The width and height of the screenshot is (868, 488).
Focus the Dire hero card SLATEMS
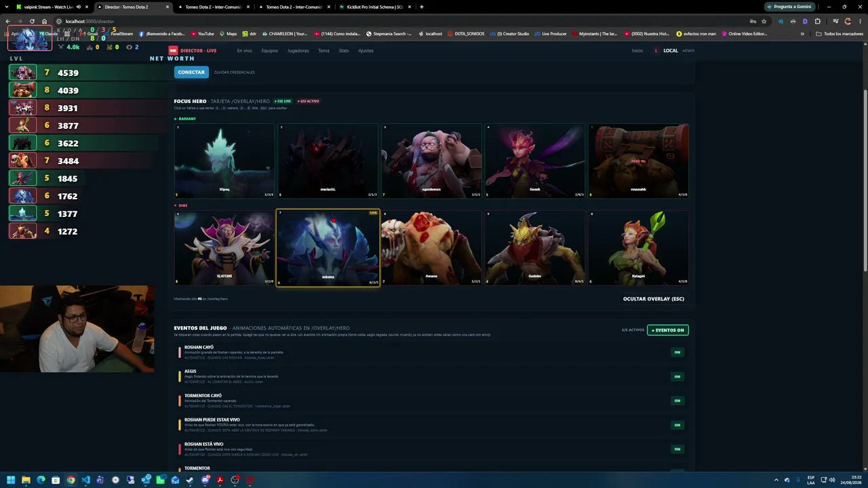coord(224,247)
